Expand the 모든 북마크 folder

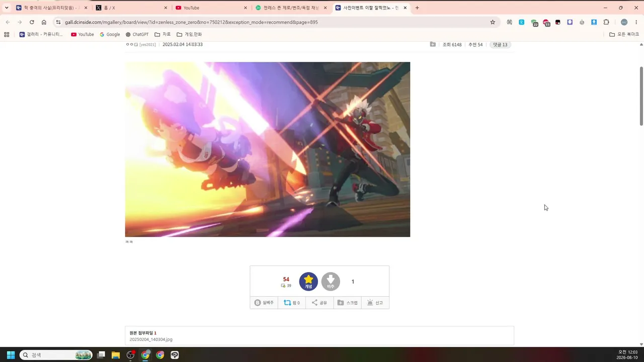[x=624, y=35]
